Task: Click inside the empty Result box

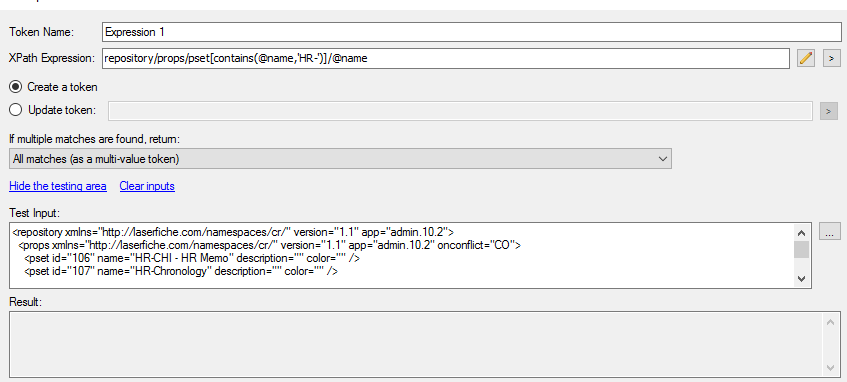Action: click(416, 345)
